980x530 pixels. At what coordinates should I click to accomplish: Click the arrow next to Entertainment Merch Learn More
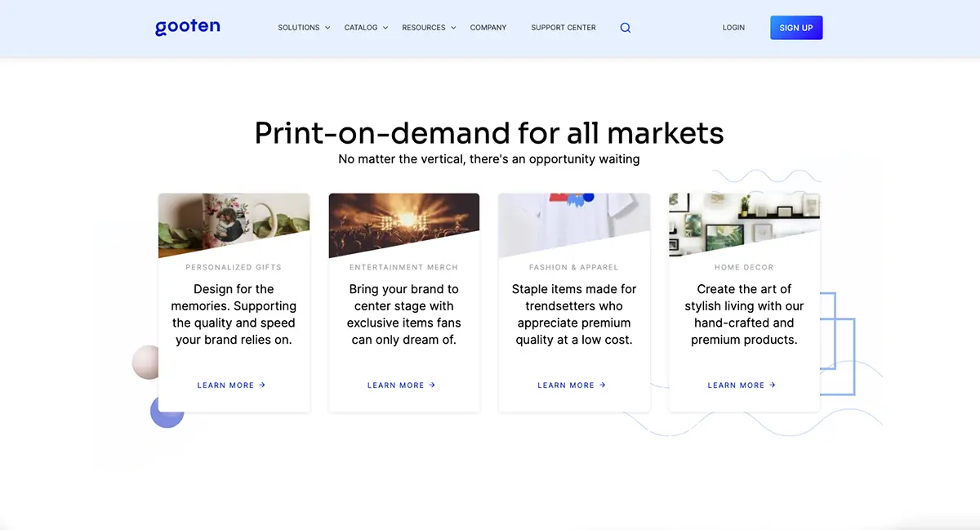[432, 385]
